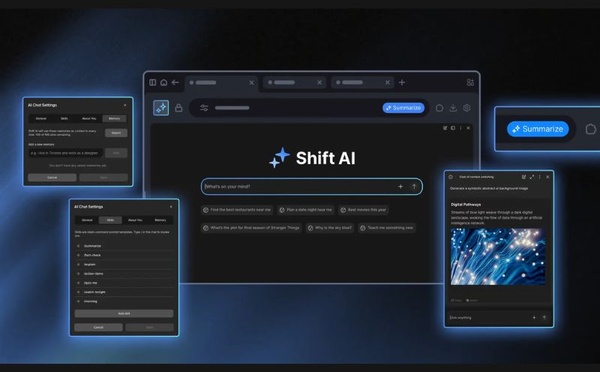Click Import button in Memory settings
The width and height of the screenshot is (600, 372).
(116, 133)
